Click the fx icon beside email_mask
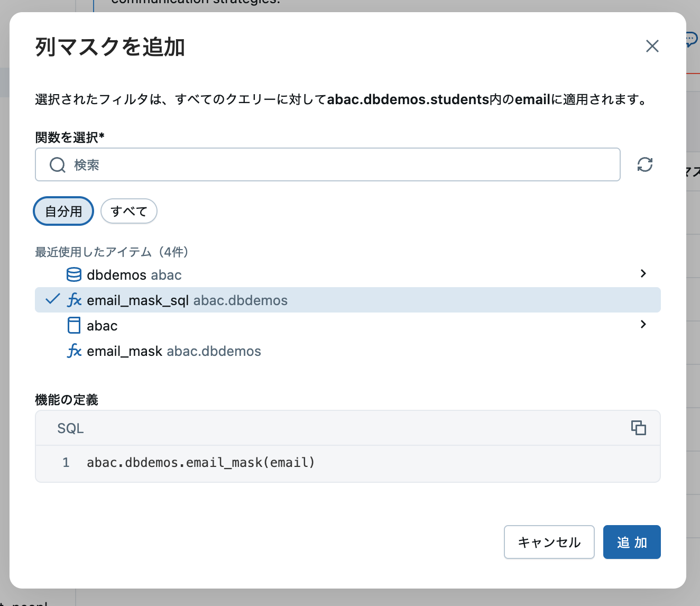The width and height of the screenshot is (700, 606). point(75,351)
